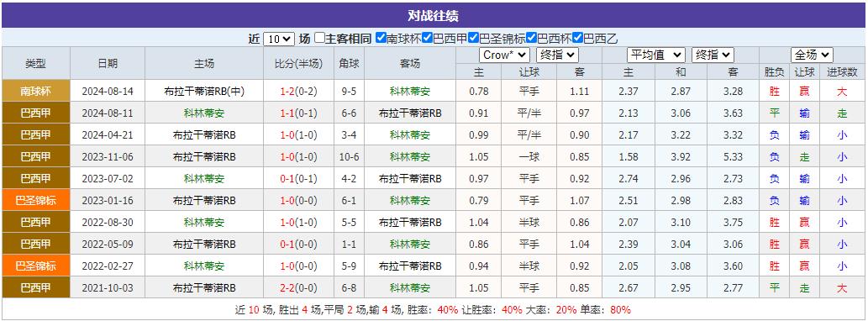Open the 全场 period dropdown

[x=812, y=55]
